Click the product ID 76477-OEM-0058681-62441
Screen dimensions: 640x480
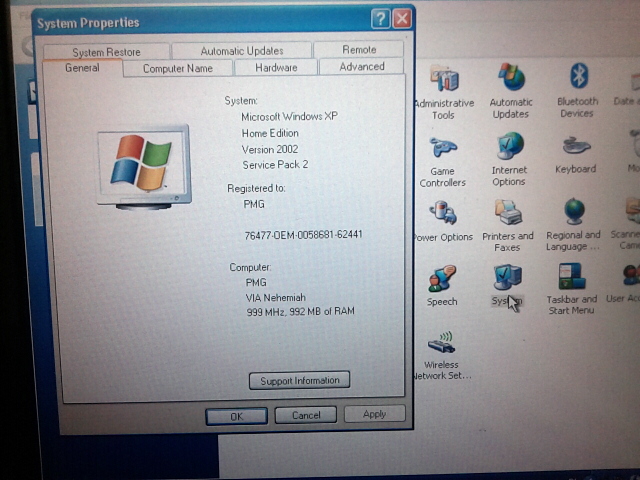pyautogui.click(x=303, y=235)
